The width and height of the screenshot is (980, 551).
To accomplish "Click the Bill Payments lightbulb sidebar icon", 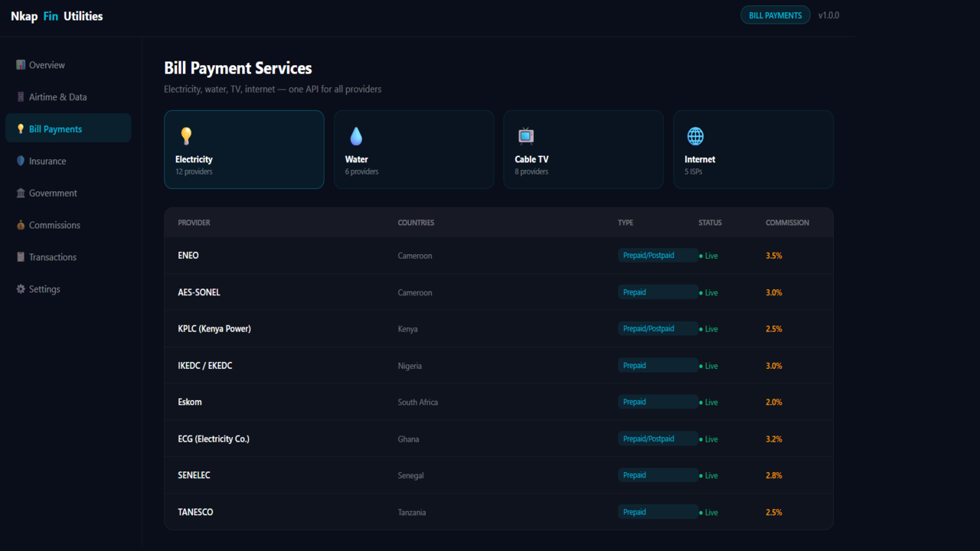I will 21,129.
